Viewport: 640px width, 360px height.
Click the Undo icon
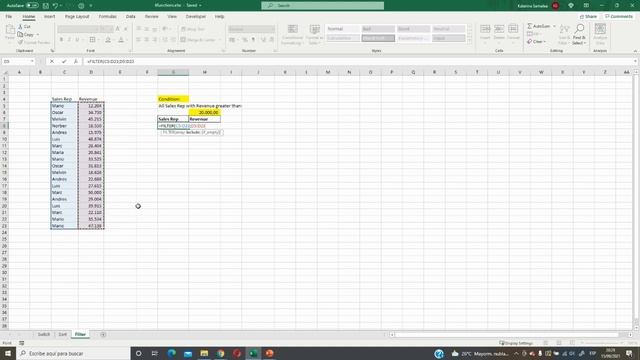coord(56,5)
